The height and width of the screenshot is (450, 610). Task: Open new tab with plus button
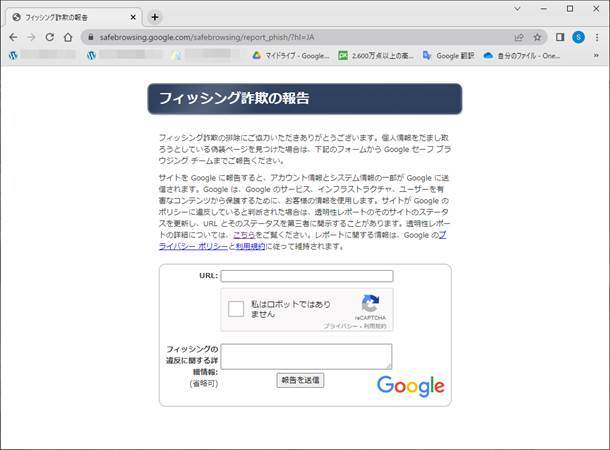pyautogui.click(x=155, y=17)
